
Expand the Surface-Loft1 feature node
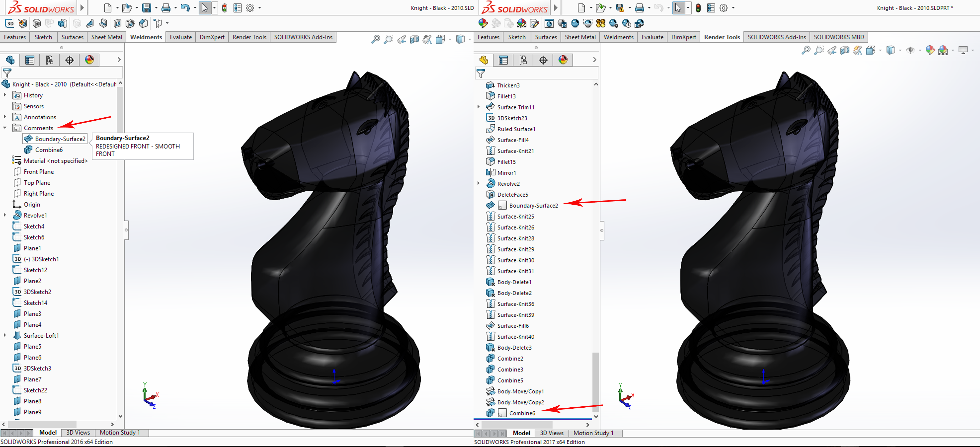[x=5, y=335]
